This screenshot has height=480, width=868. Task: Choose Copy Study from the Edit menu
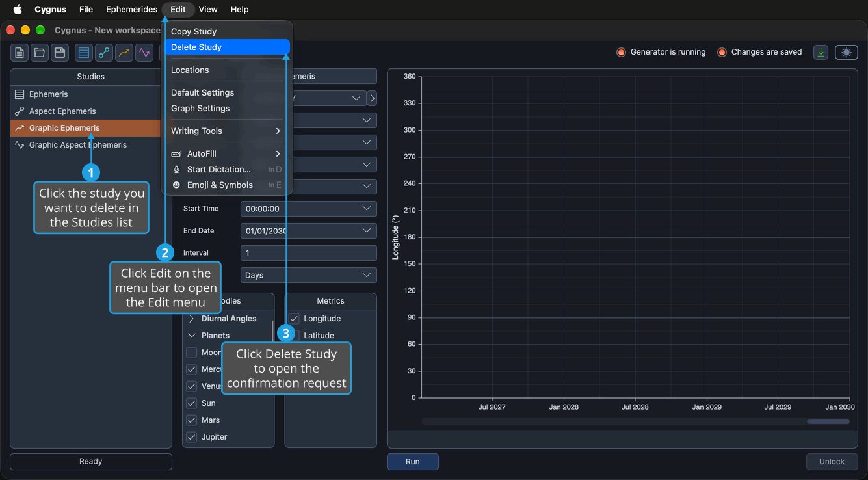point(227,32)
